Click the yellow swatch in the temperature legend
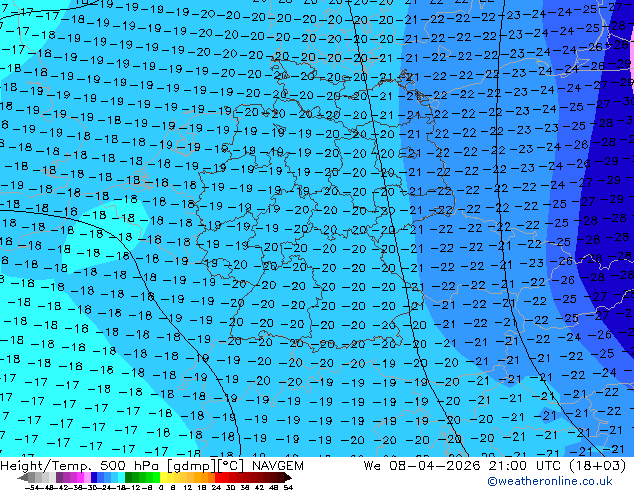This screenshot has width=634, height=490. tap(163, 477)
